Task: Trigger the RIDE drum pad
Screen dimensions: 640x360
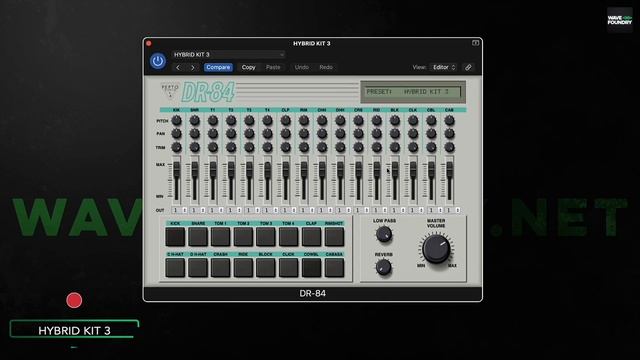Action: pos(243,268)
